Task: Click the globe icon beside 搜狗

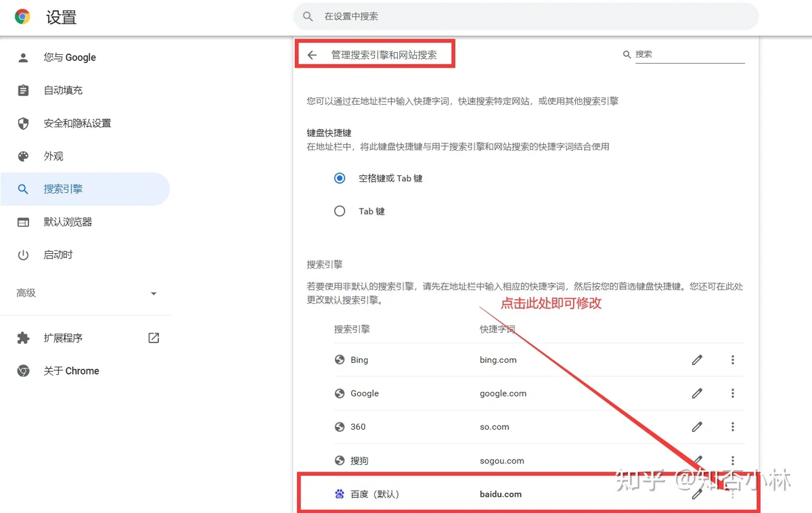Action: [340, 460]
